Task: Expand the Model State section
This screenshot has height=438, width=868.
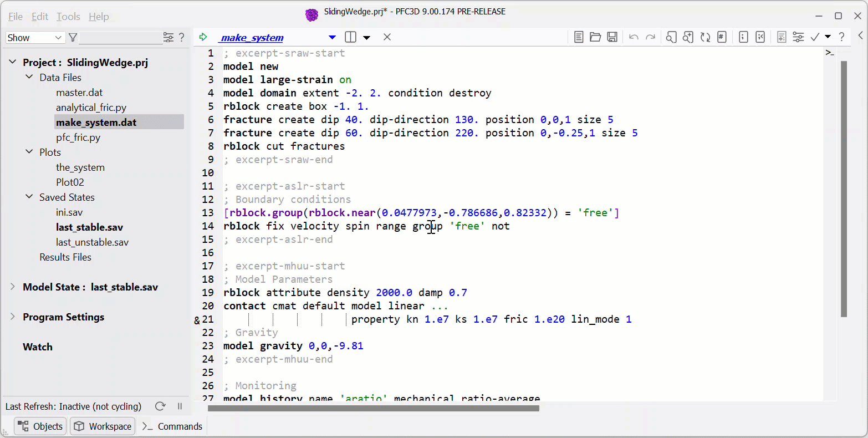Action: point(12,287)
